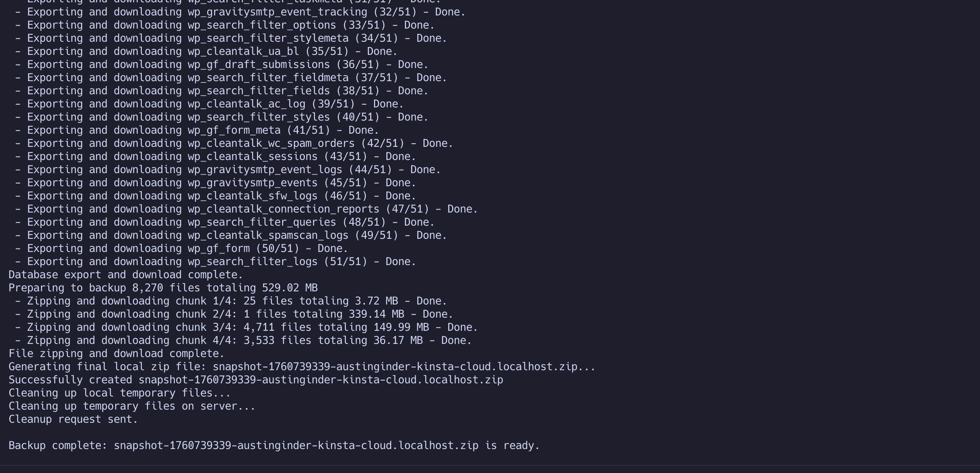Click the "Cleanup request sent." line
980x473 pixels.
click(x=73, y=420)
